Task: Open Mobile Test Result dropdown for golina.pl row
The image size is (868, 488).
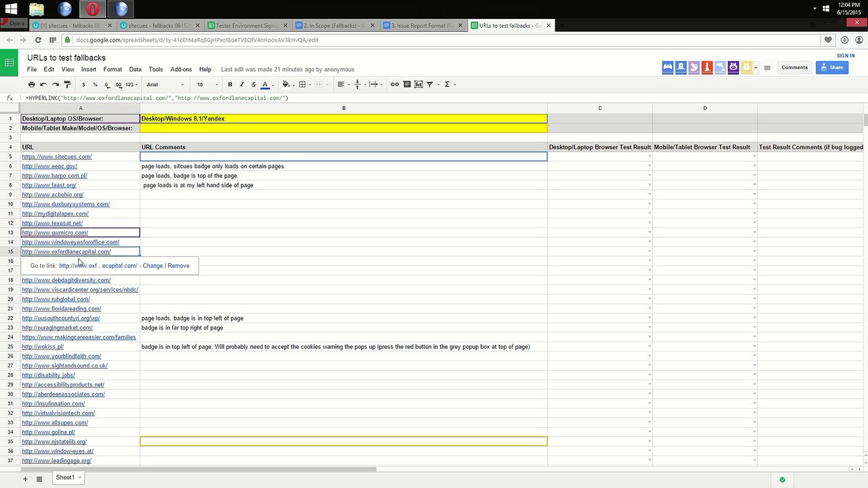Action: [754, 432]
